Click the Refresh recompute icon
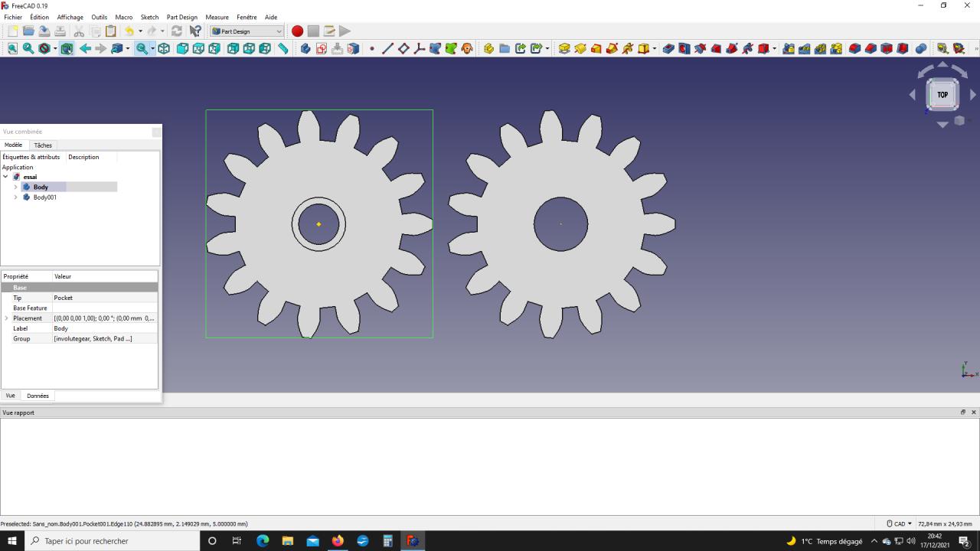980x551 pixels. pyautogui.click(x=177, y=31)
